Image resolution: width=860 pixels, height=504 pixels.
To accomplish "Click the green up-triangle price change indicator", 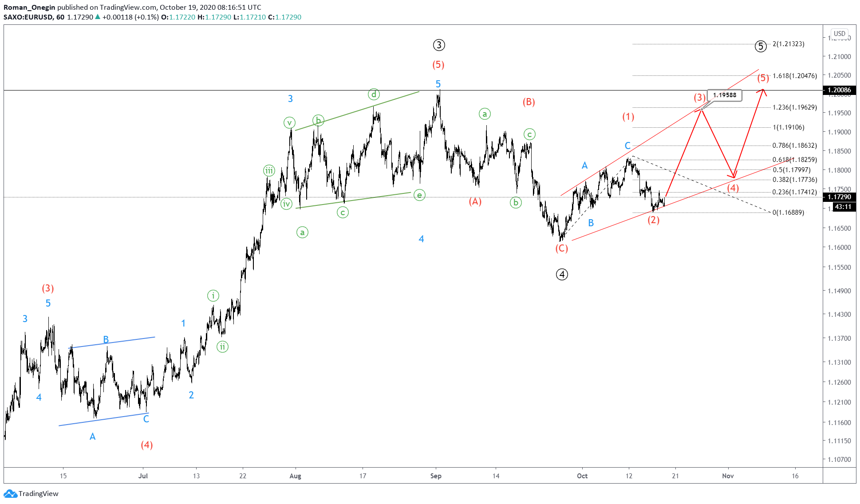I will click(x=98, y=17).
